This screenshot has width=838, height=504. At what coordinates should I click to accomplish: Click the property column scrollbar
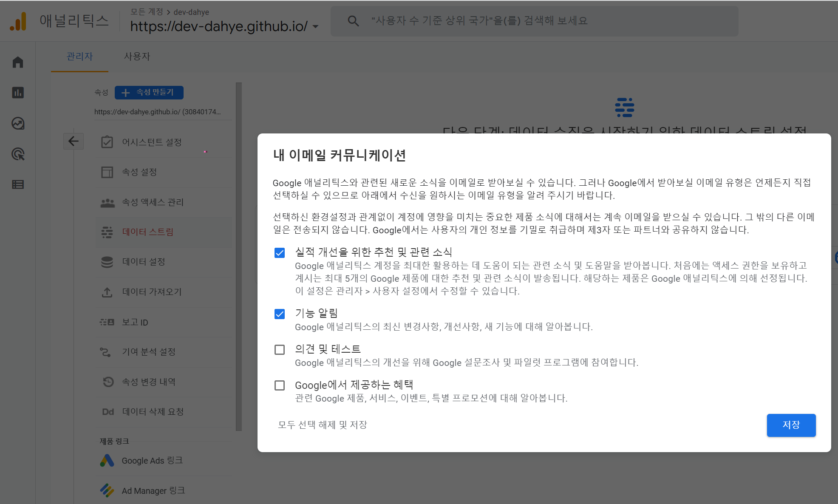[x=239, y=257]
